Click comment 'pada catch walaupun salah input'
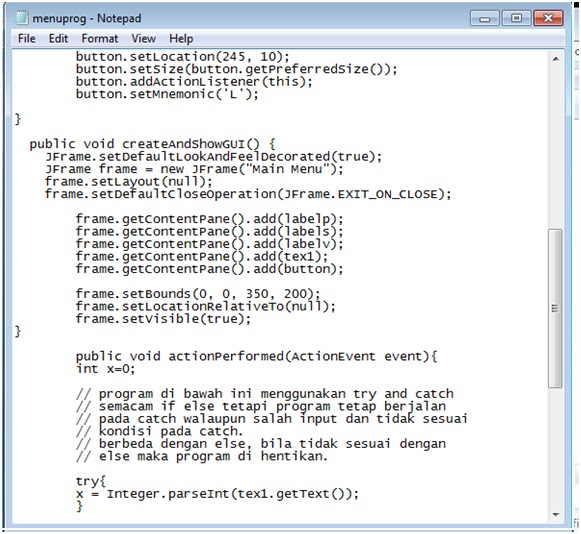Screen dimensions: 581x534 point(272,419)
